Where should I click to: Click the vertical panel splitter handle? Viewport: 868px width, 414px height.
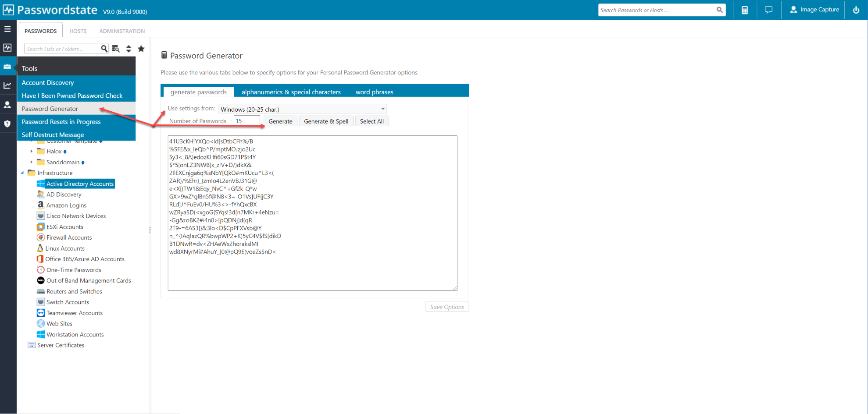pyautogui.click(x=150, y=230)
